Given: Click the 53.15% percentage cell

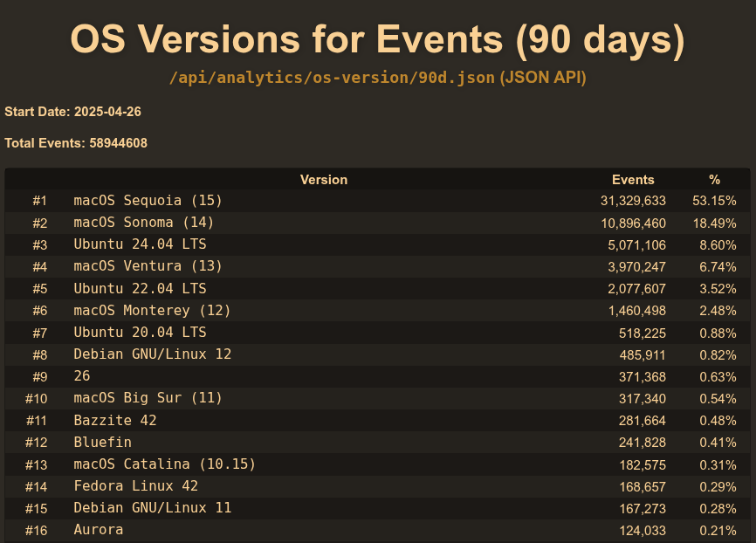Looking at the screenshot, I should coord(715,201).
